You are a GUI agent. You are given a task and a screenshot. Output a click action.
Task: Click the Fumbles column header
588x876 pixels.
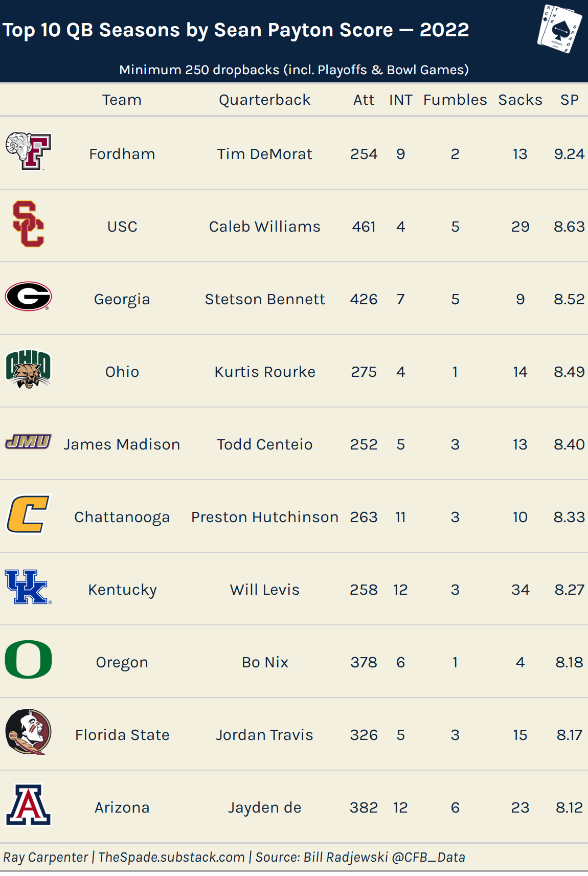[x=455, y=100]
